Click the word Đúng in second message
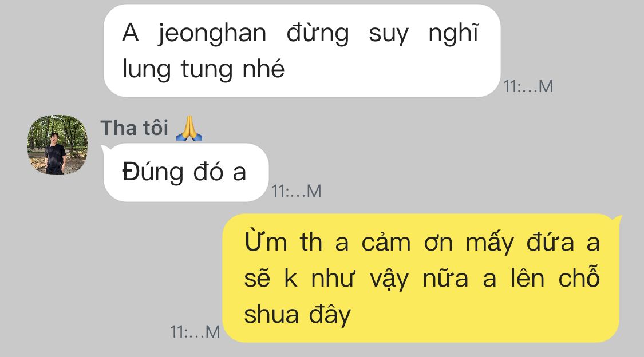 [152, 172]
